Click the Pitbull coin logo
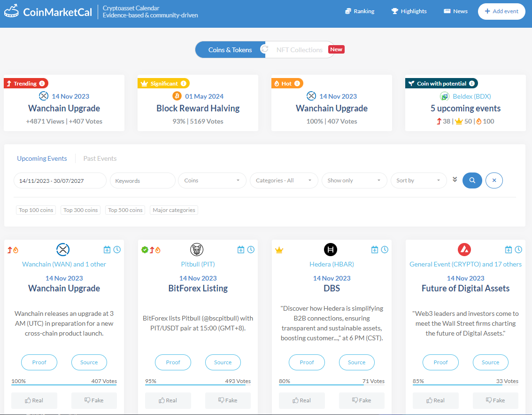The height and width of the screenshot is (415, 532). (x=197, y=250)
